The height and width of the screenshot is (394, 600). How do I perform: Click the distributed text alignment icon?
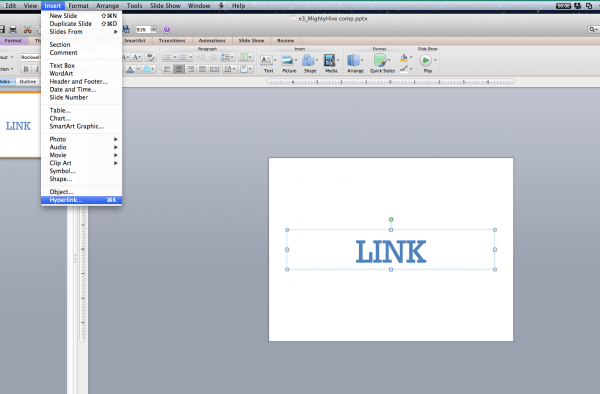tap(214, 69)
